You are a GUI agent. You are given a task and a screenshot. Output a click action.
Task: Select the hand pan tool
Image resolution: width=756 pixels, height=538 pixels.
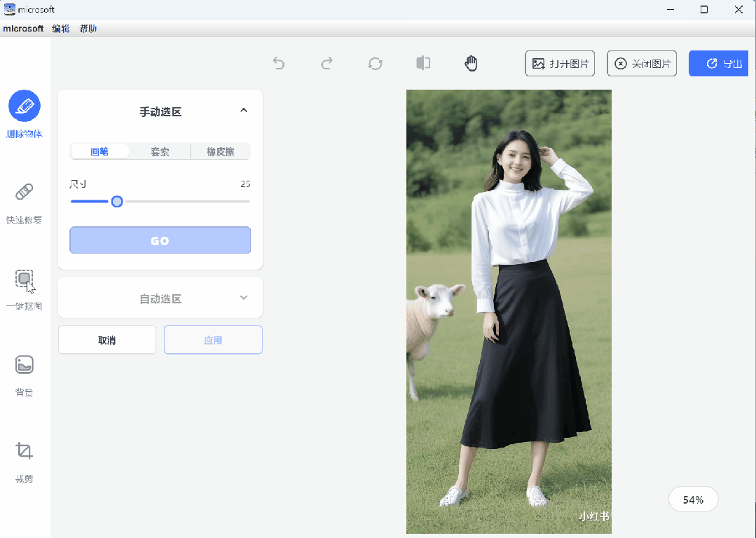coord(471,62)
